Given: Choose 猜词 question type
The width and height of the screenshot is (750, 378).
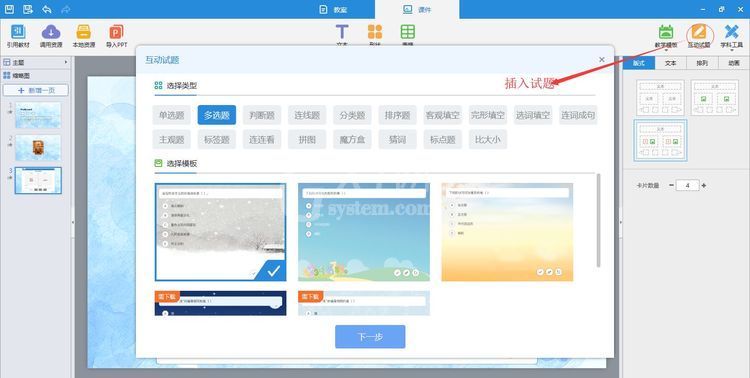Looking at the screenshot, I should 397,140.
